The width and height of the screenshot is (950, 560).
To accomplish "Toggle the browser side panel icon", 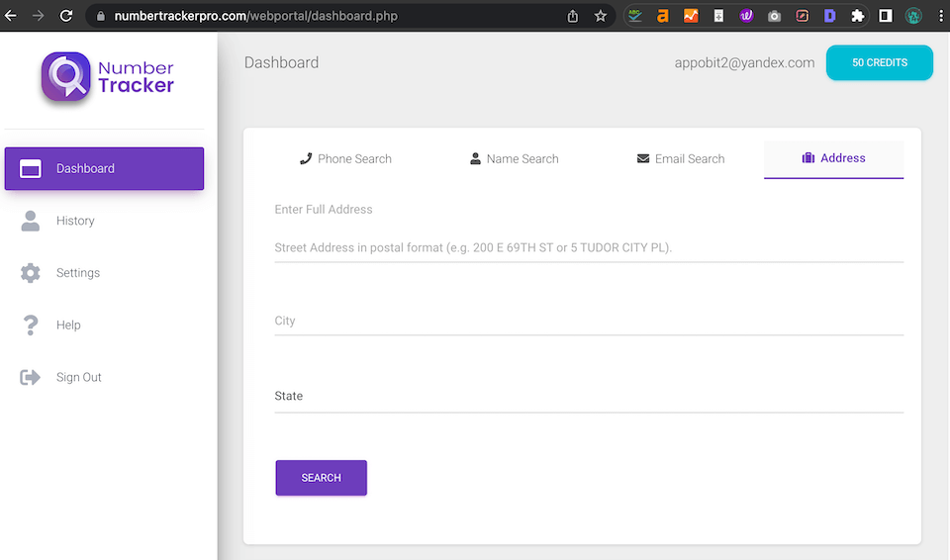I will [885, 17].
